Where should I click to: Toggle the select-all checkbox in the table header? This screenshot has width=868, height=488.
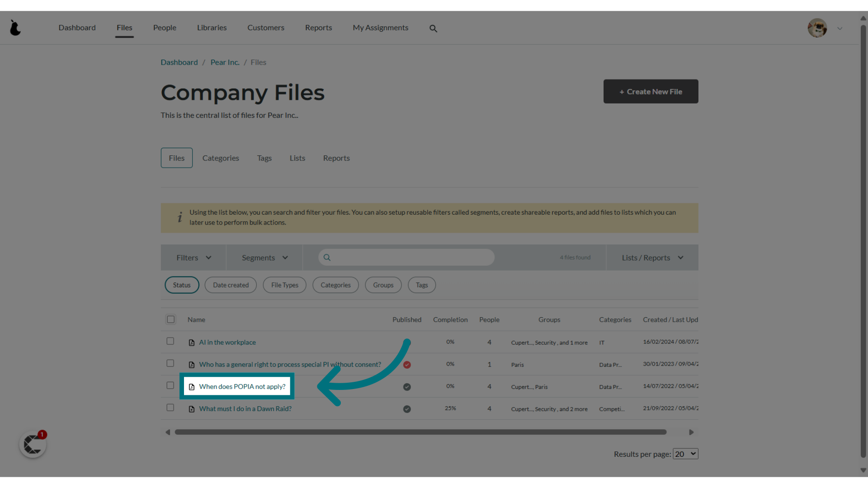170,319
